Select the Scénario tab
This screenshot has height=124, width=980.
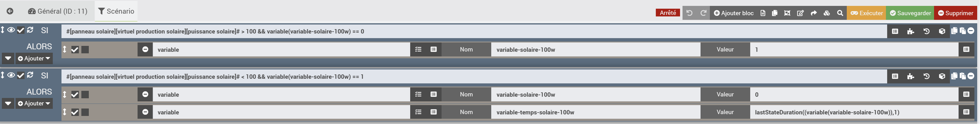(116, 11)
